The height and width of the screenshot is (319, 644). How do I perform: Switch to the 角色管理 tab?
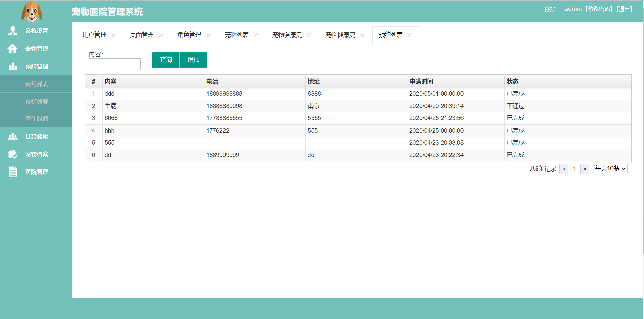[189, 35]
